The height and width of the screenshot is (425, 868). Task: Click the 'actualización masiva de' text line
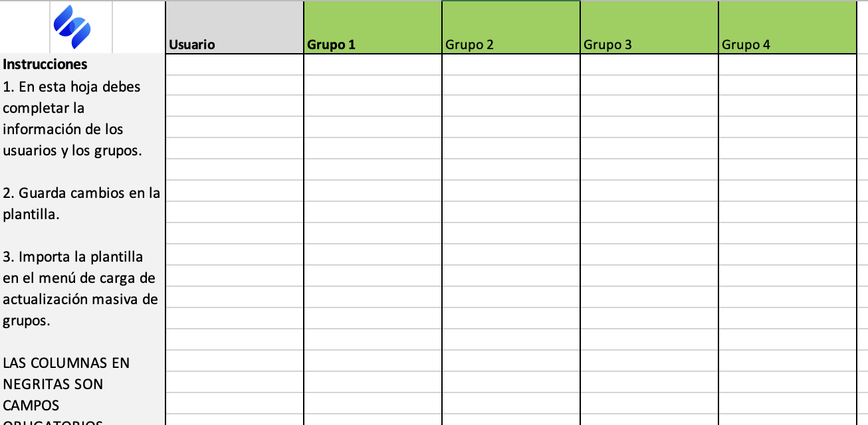(x=80, y=299)
